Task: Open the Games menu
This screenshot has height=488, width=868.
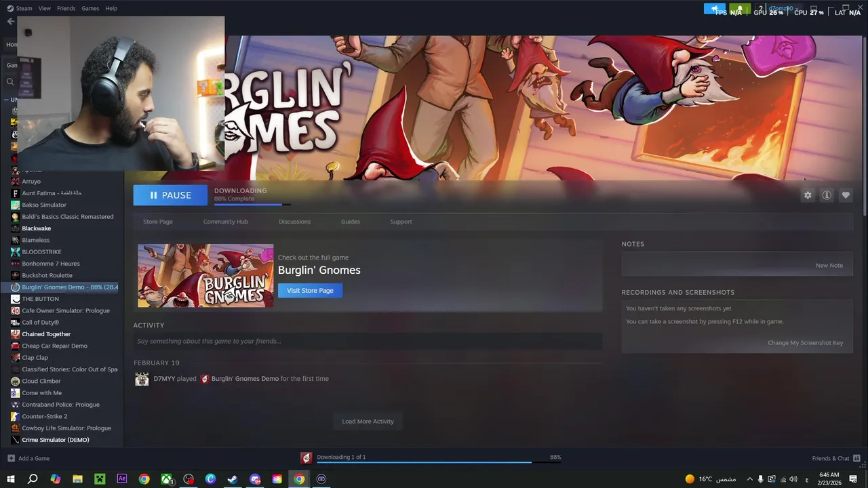Action: click(x=90, y=8)
